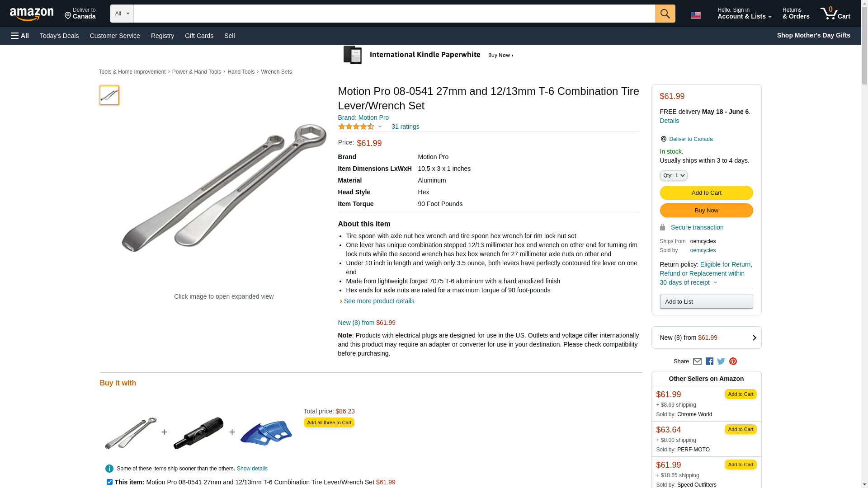
Task: Click the magnifying glass search button
Action: point(665,14)
